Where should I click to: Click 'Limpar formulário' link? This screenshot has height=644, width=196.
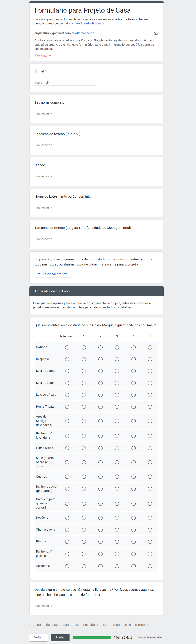[x=149, y=637]
